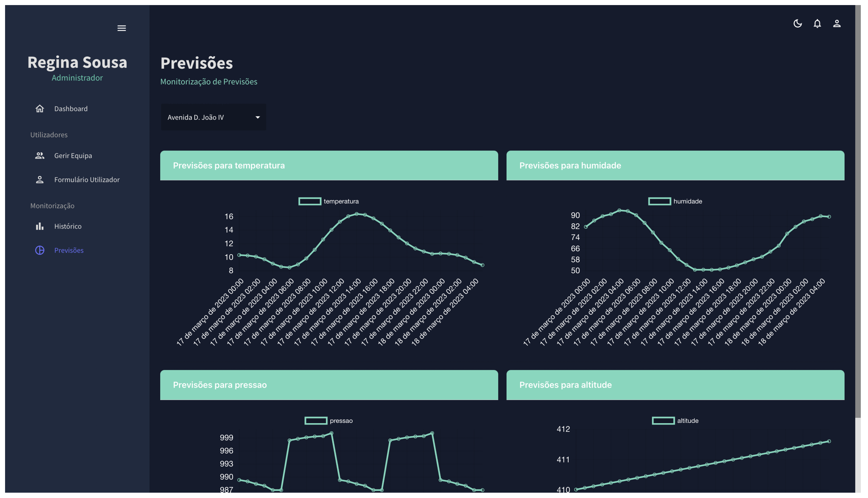
Task: Click the page vertical scrollbar
Action: coord(858,205)
